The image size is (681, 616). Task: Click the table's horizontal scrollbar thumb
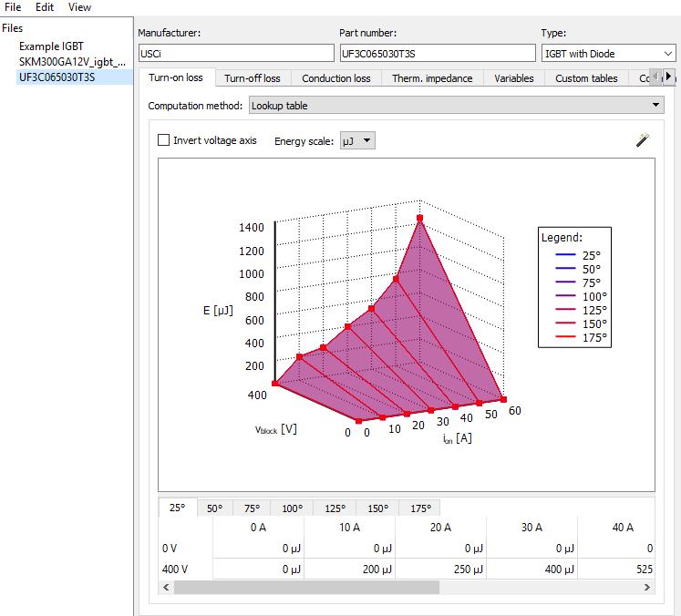[x=306, y=587]
